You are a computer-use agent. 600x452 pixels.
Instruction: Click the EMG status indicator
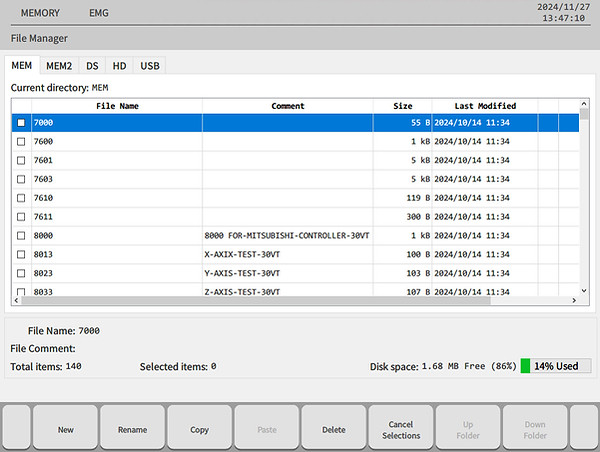99,13
